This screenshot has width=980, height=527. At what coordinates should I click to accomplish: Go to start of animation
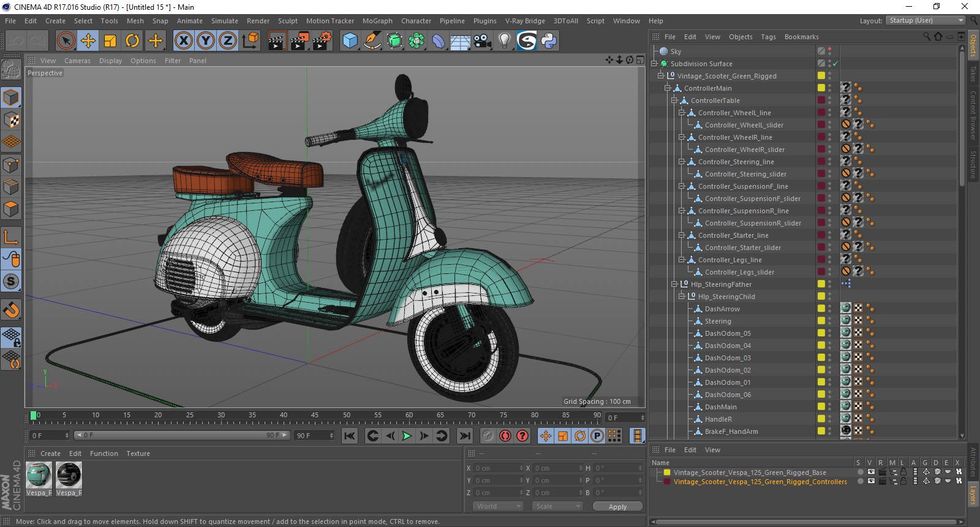(x=349, y=436)
